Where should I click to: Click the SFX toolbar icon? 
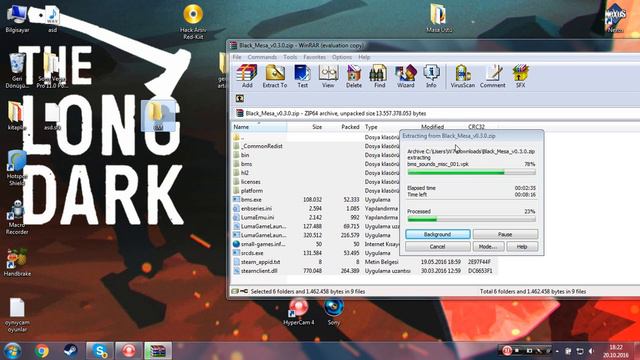click(x=520, y=76)
